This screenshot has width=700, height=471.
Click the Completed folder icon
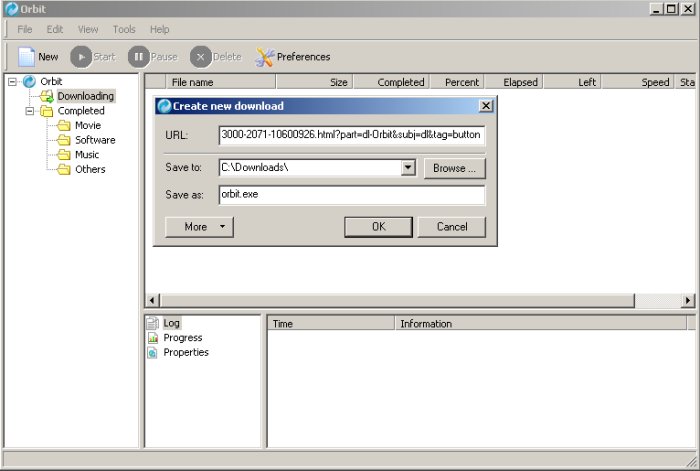pyautogui.click(x=46, y=111)
